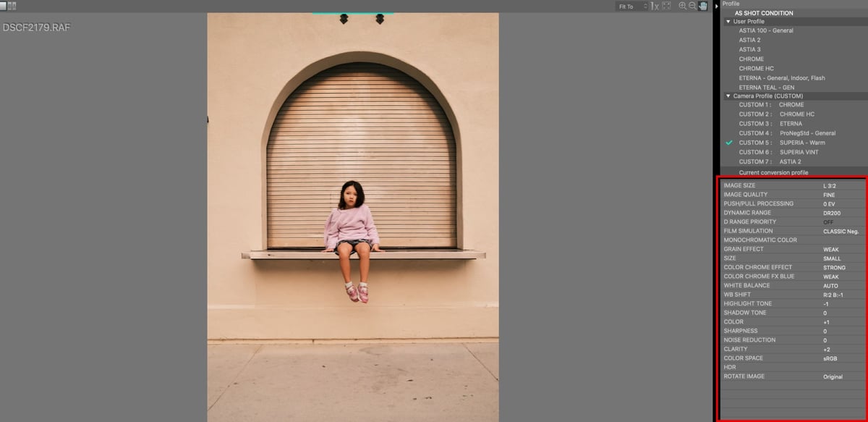Select the 1x actual-size zoom icon
The height and width of the screenshot is (422, 868).
tap(654, 6)
